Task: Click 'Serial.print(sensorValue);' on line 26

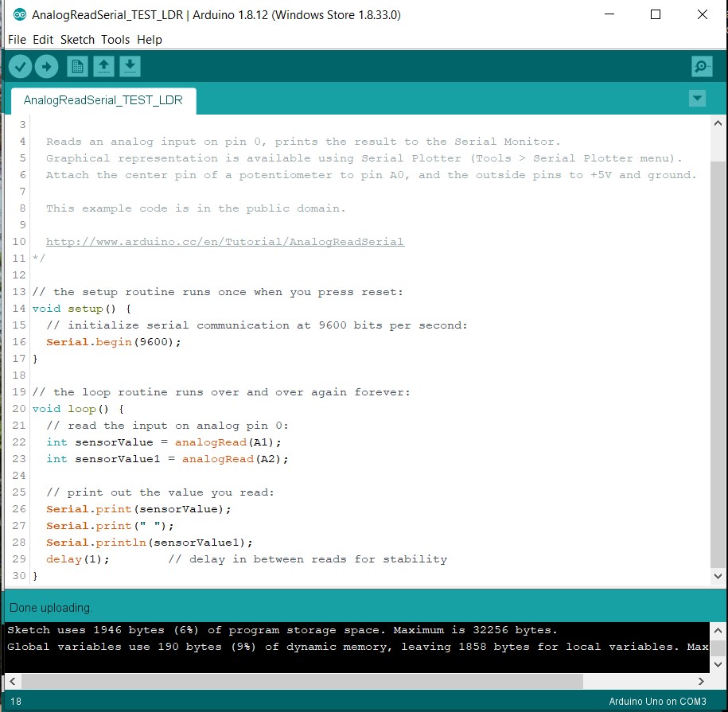Action: pos(138,509)
